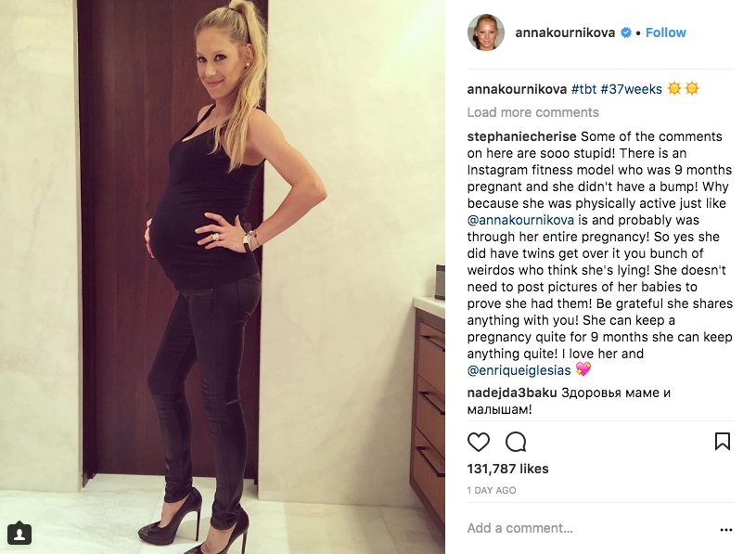The image size is (756, 554).
Task: Open the @annakournikova mention in comment
Action: [x=520, y=220]
